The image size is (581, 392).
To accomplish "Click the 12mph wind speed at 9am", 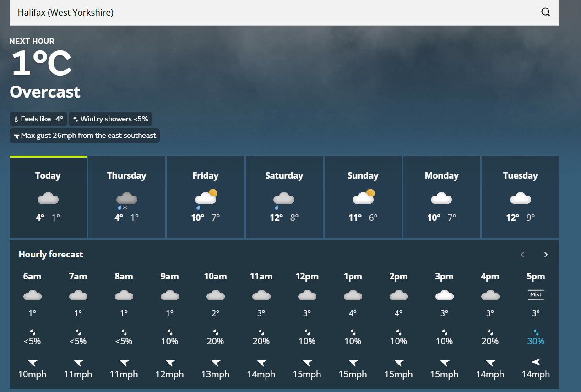I will click(170, 375).
